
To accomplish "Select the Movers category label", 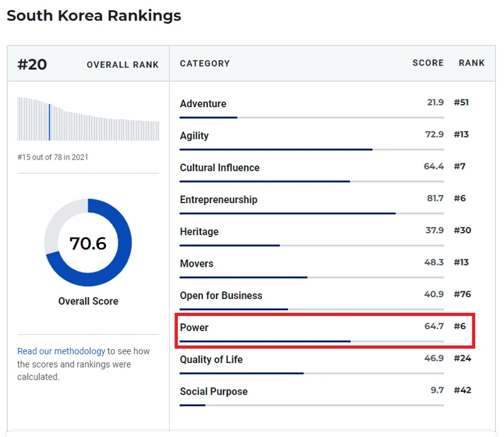I will point(197,264).
